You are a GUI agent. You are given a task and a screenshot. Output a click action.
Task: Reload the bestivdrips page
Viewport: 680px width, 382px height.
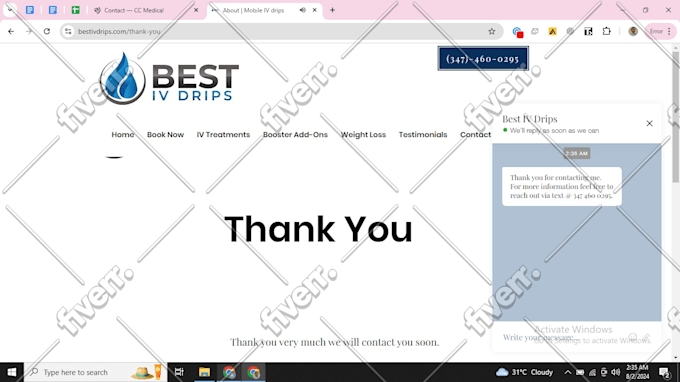(47, 31)
